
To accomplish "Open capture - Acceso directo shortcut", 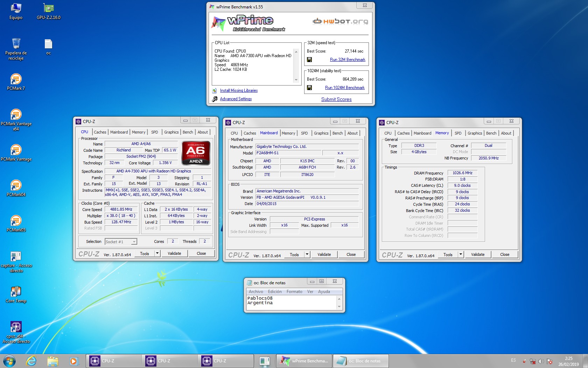I will pos(16,262).
